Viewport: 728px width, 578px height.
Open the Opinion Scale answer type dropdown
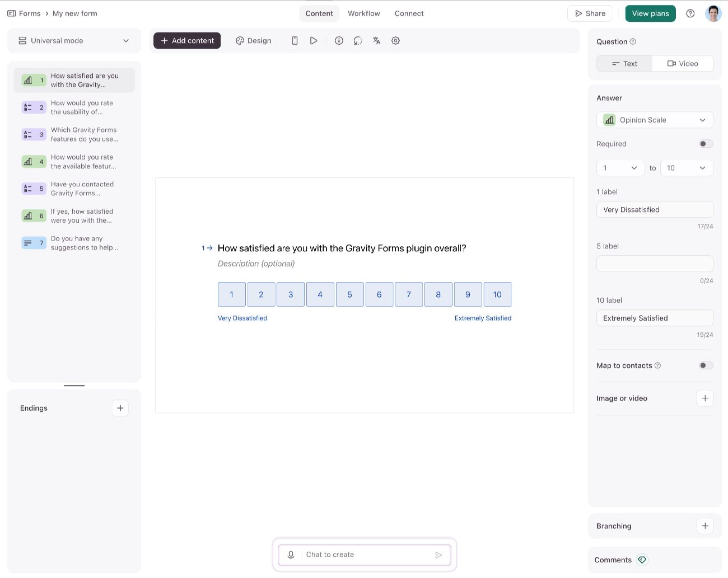coord(655,120)
